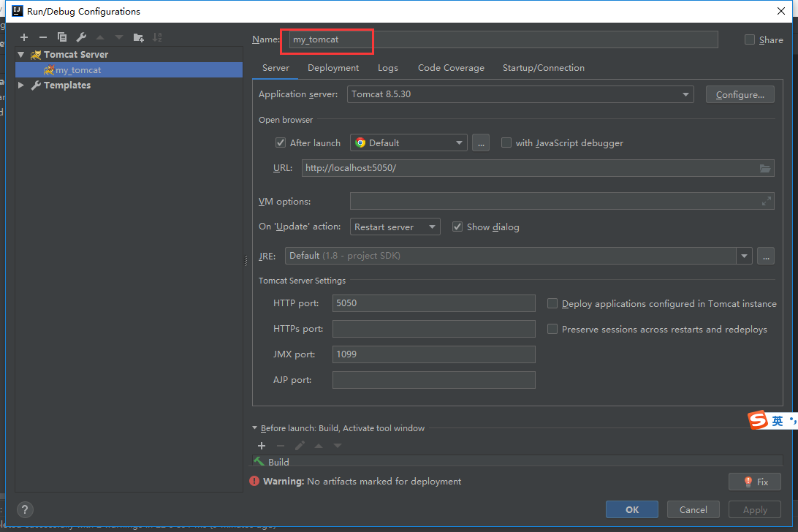Viewport: 798px width, 532px height.
Task: Enable Deploy applications configured in Tomcat instance
Action: pyautogui.click(x=552, y=304)
